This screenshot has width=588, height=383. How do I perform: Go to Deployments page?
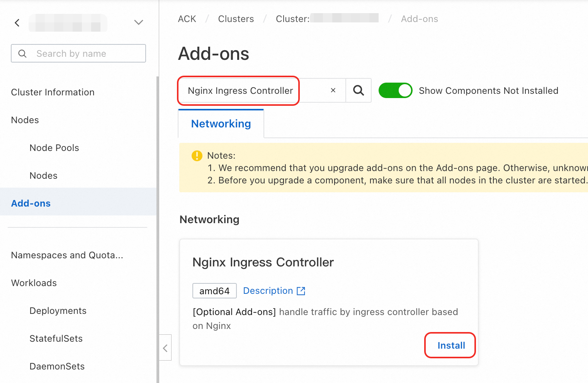tap(58, 311)
